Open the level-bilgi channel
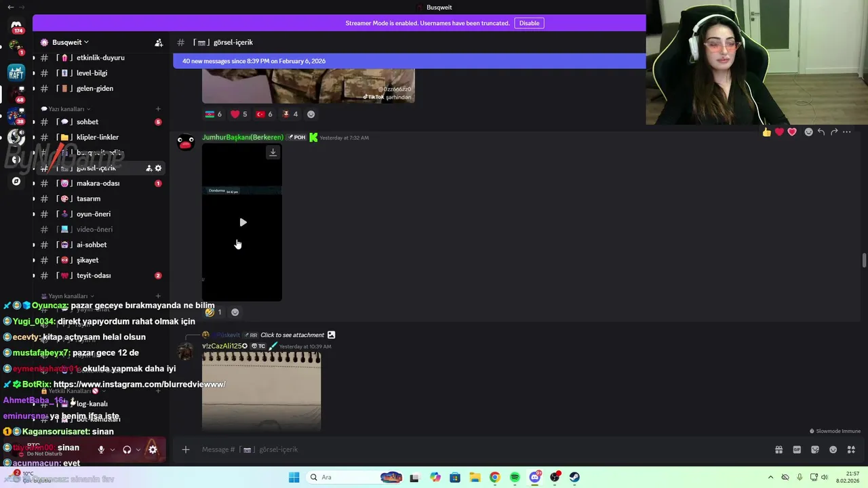This screenshot has width=868, height=488. (x=100, y=73)
